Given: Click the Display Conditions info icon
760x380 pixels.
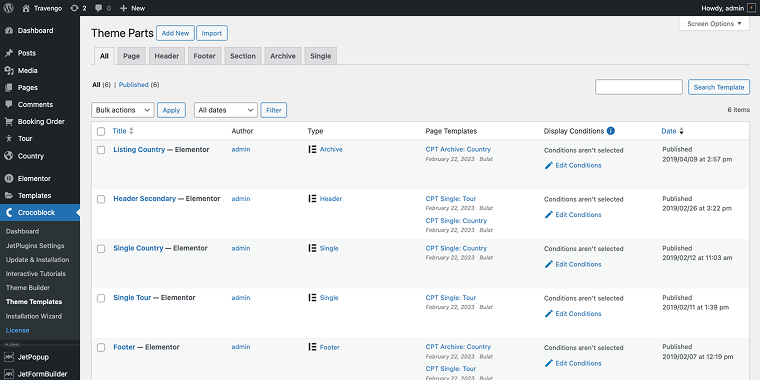Looking at the screenshot, I should coord(611,131).
